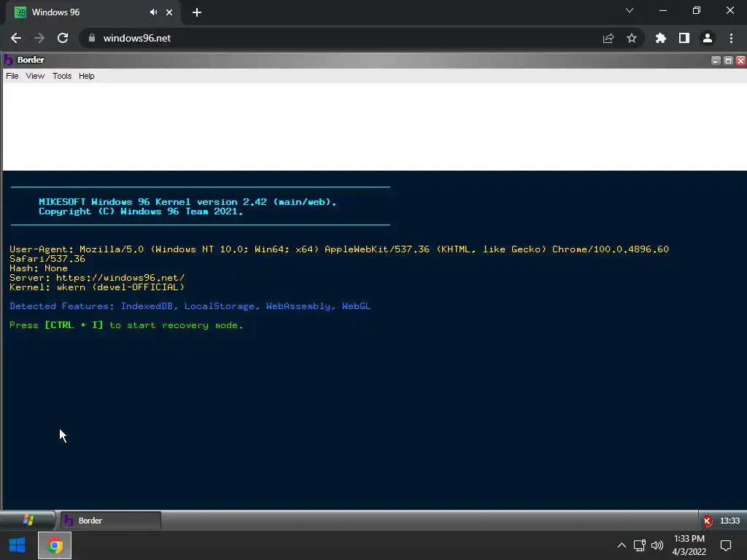This screenshot has width=747, height=560.
Task: Open the Windows 96 Start button
Action: (x=28, y=520)
